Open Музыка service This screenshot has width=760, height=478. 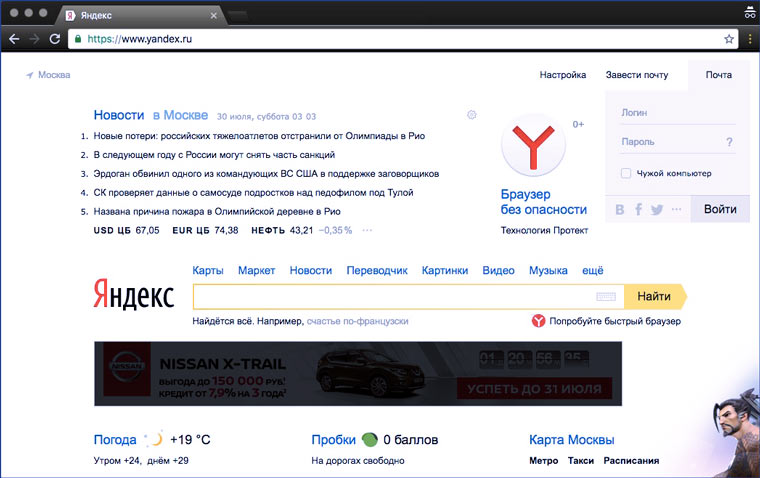548,271
